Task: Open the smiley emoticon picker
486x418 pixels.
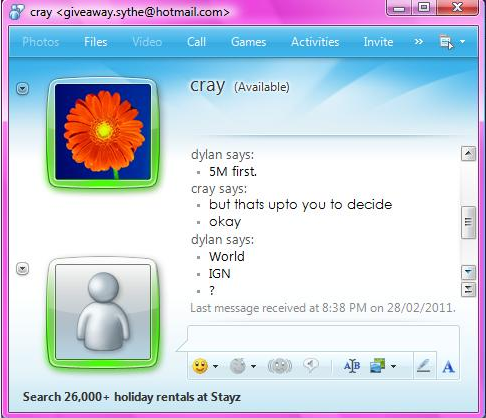Action: [x=200, y=366]
